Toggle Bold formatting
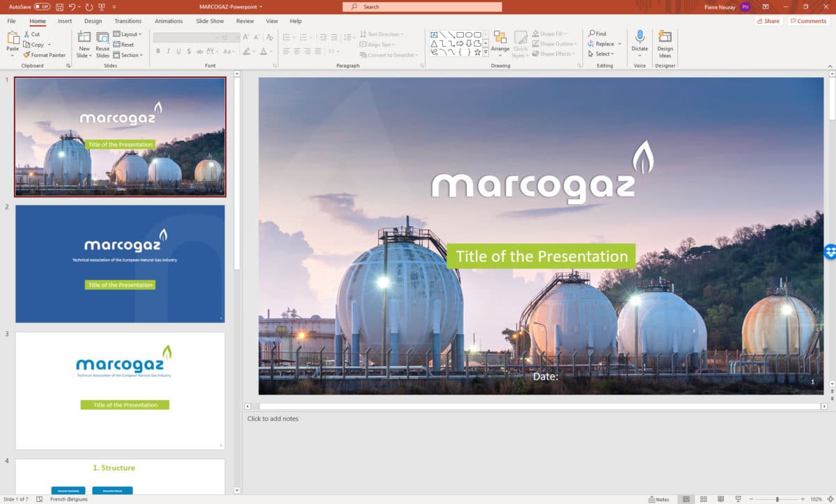Image resolution: width=836 pixels, height=504 pixels. [158, 51]
